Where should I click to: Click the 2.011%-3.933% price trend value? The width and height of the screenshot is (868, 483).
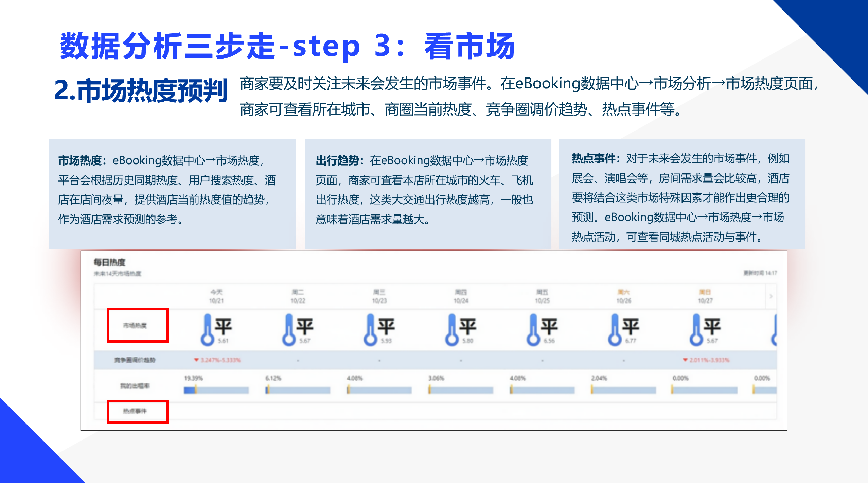709,360
